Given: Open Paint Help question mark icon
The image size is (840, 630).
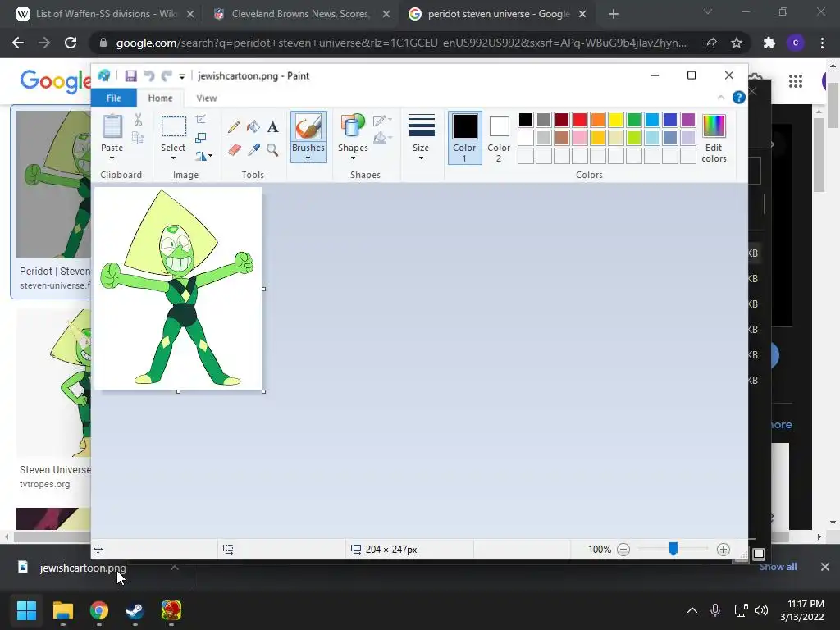Looking at the screenshot, I should coord(739,98).
